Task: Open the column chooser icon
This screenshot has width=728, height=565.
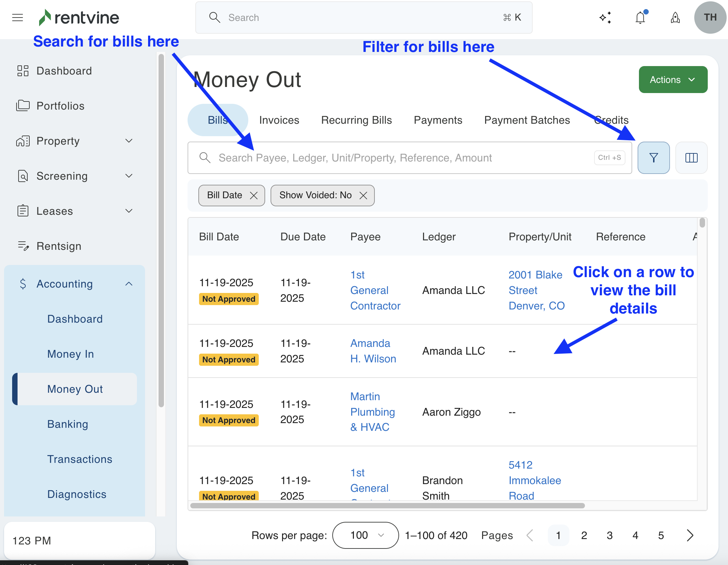Action: click(691, 158)
